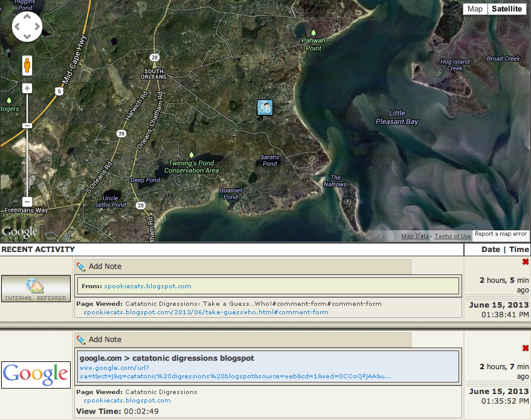The image size is (531, 420).
Task: Open the www.google.com/url referrer link
Action: (236, 372)
